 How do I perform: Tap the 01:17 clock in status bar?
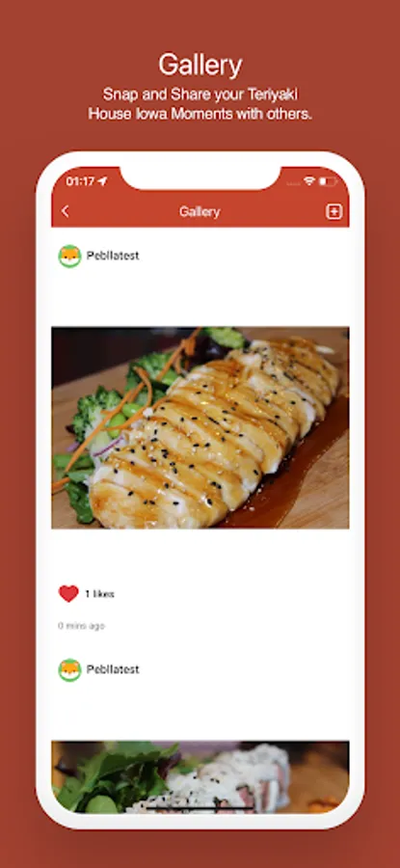[80, 181]
